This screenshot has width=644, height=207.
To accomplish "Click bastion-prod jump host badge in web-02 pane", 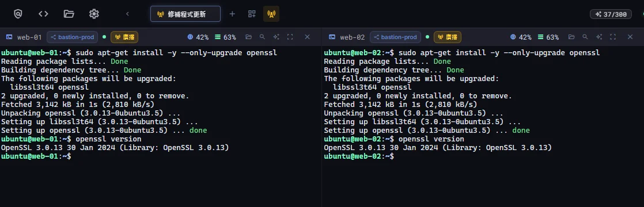I will 395,37.
